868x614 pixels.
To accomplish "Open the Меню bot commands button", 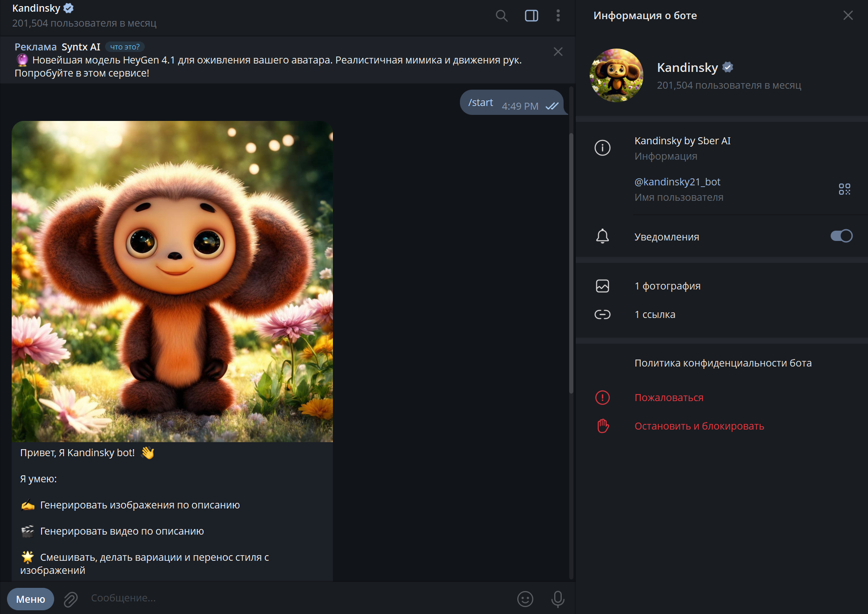I will (30, 599).
